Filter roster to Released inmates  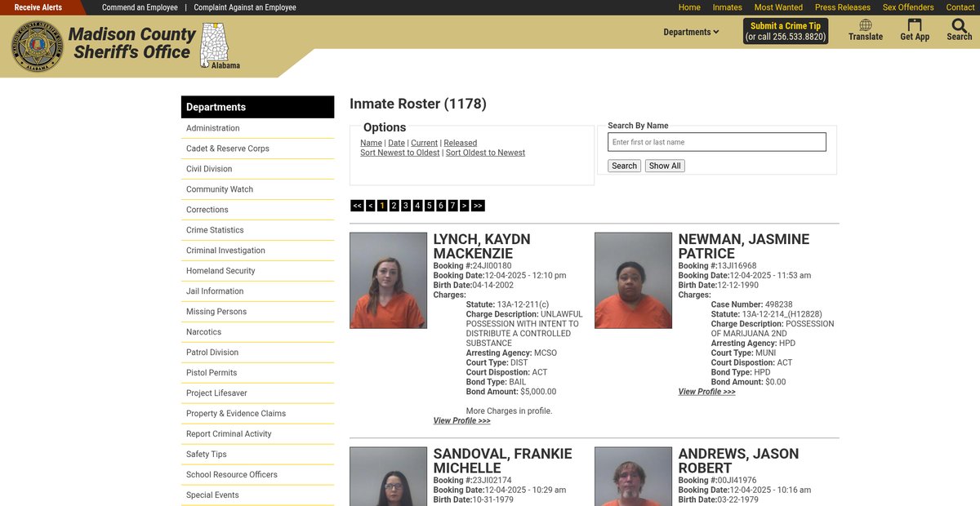(460, 143)
